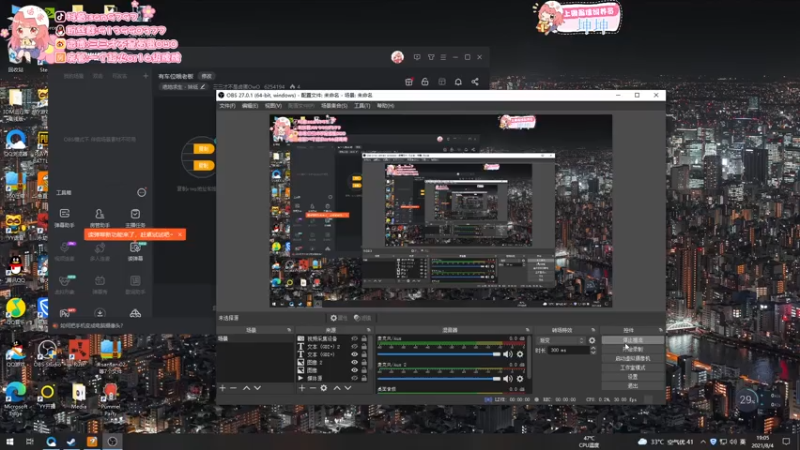Open settings gear for 麦克风/Aux 2 channel
This screenshot has height=450, width=800.
pos(520,379)
